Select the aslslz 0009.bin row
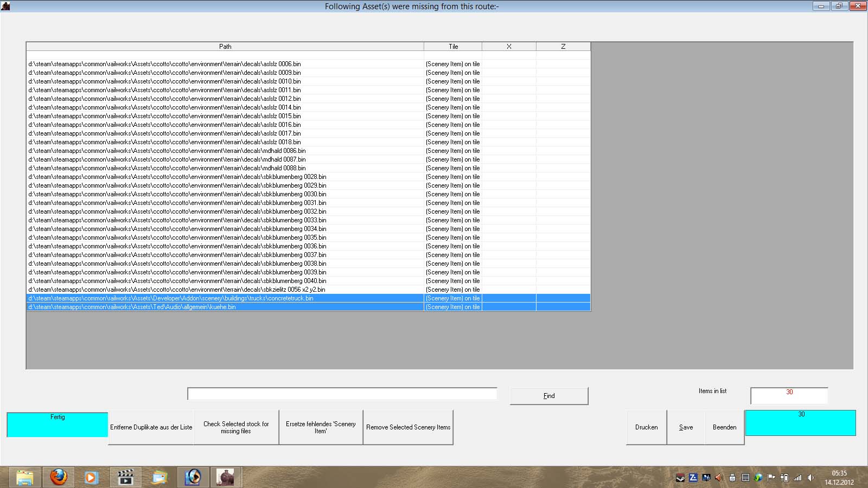The image size is (868, 488). pos(308,73)
